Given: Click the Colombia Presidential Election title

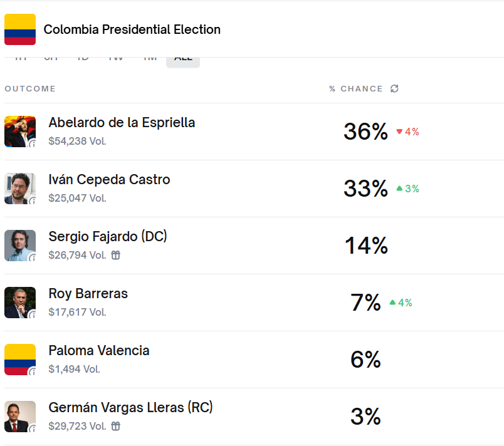Looking at the screenshot, I should (x=132, y=29).
